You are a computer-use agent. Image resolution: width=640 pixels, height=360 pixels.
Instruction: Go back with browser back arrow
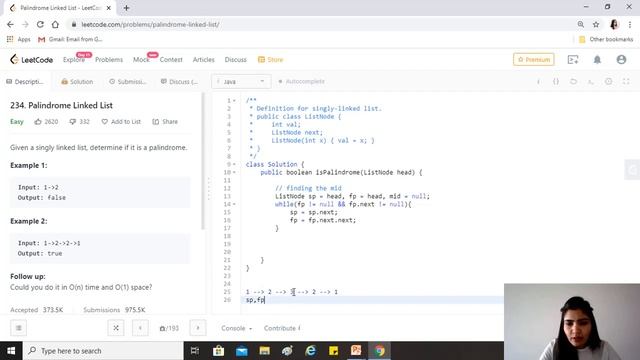pos(10,24)
